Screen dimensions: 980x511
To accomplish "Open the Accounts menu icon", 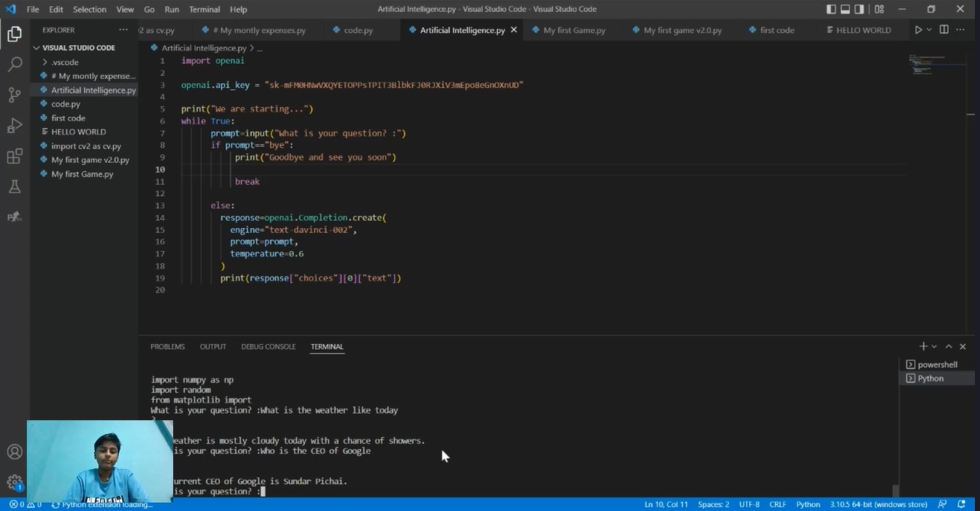I will 15,451.
